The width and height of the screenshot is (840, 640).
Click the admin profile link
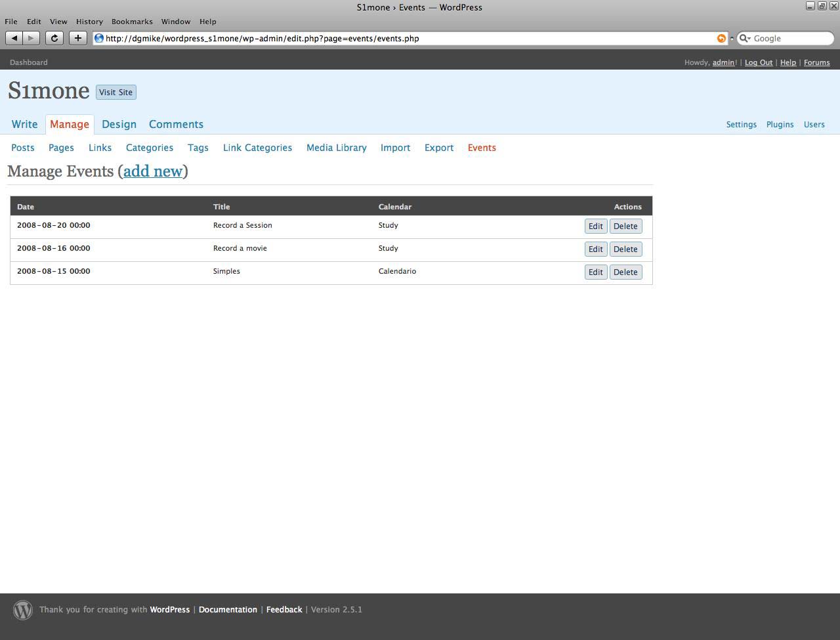pos(723,62)
